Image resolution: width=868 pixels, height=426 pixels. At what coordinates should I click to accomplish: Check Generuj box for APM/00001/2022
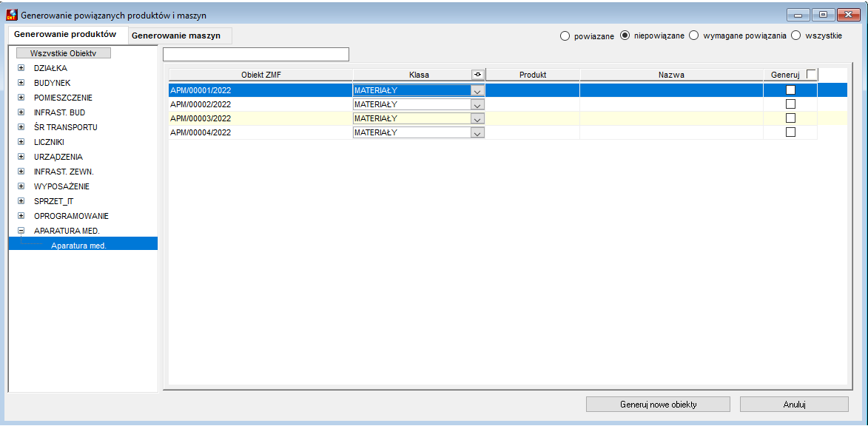point(790,89)
